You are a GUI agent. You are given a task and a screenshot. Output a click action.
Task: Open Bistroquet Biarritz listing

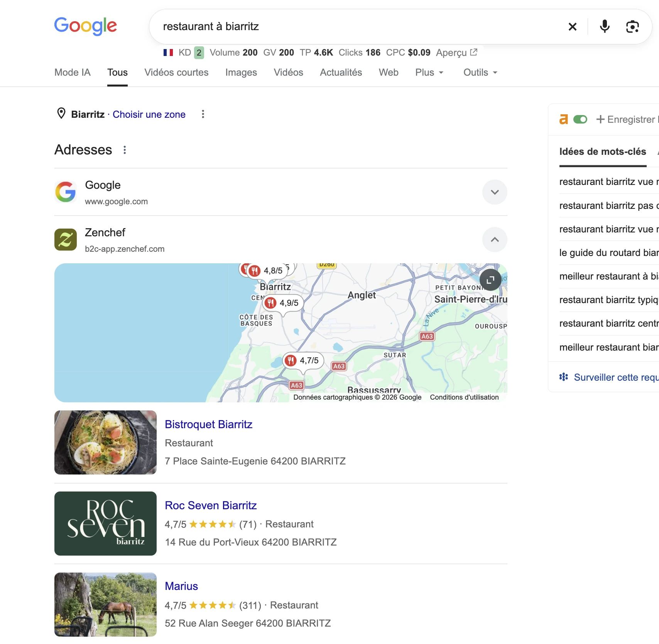point(208,424)
